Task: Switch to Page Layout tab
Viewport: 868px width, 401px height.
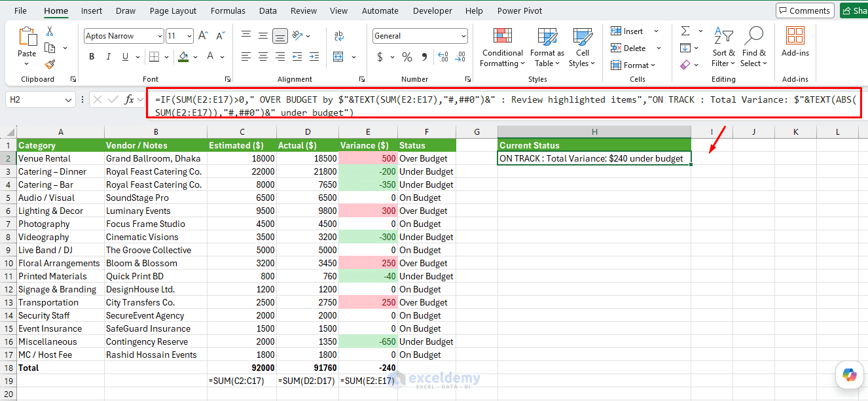Action: 173,10
